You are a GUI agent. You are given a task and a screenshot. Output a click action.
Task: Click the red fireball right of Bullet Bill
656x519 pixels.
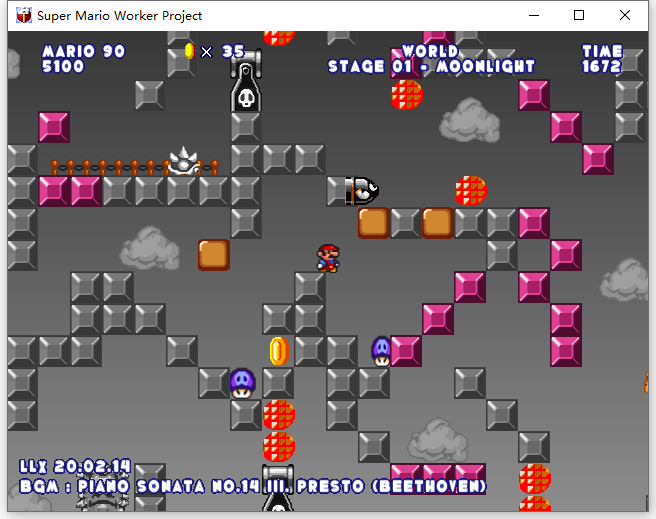(x=471, y=191)
